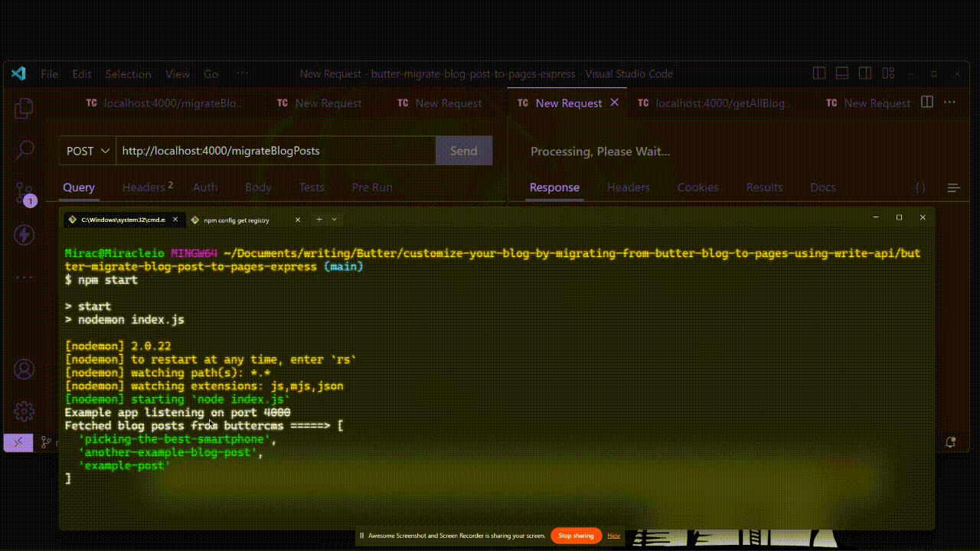Click the remote window indicator in status bar
980x551 pixels.
click(x=18, y=442)
